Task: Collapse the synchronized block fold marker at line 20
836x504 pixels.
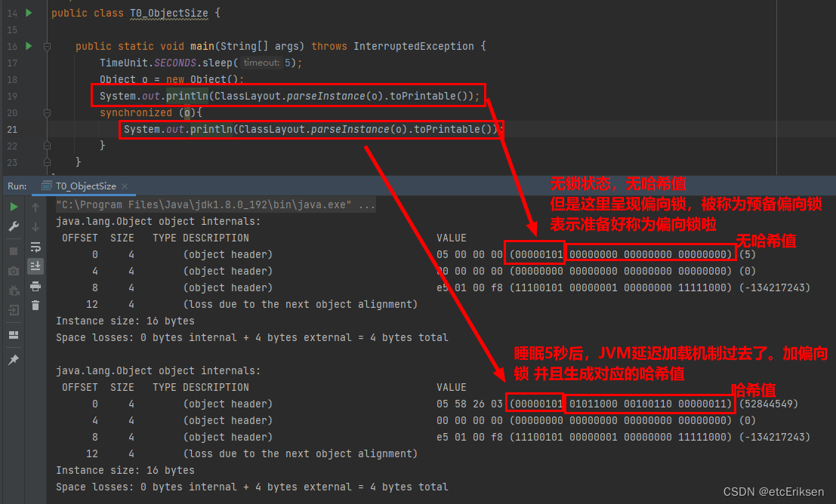Action: point(47,113)
